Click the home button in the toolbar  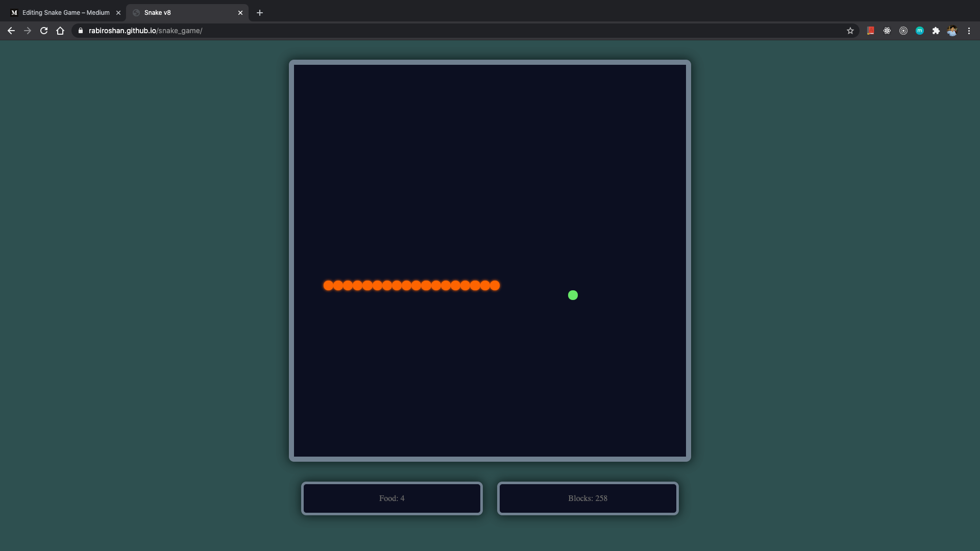(60, 31)
